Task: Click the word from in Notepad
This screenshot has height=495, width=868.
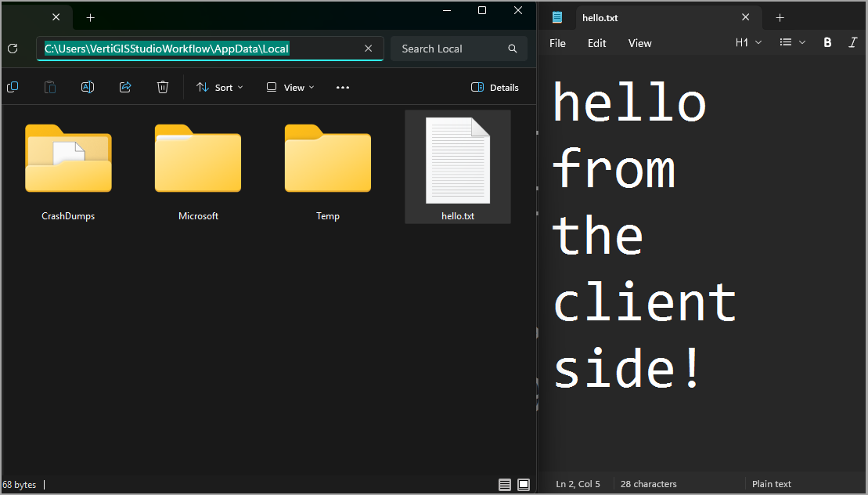Action: click(614, 168)
